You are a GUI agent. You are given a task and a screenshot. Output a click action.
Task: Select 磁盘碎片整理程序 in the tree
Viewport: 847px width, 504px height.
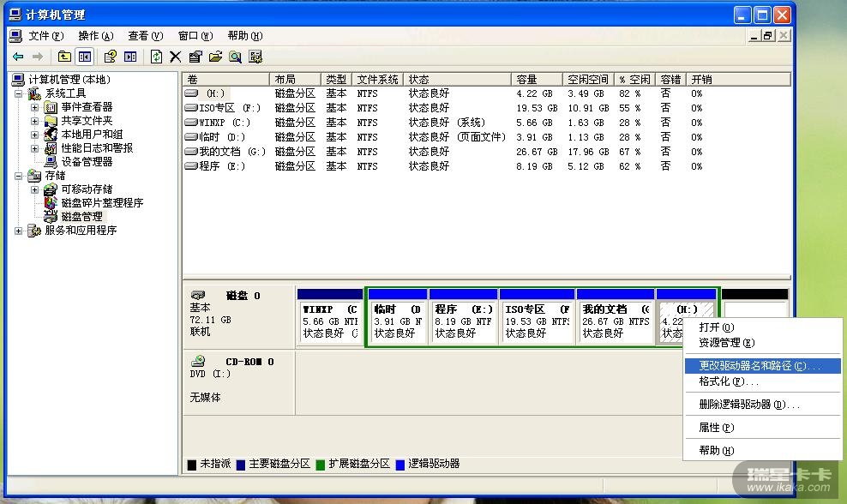pos(101,203)
